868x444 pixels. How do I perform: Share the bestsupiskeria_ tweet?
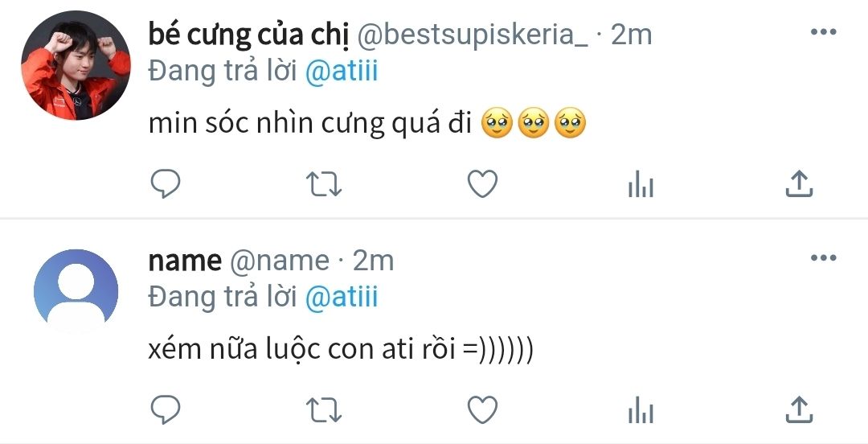[798, 186]
